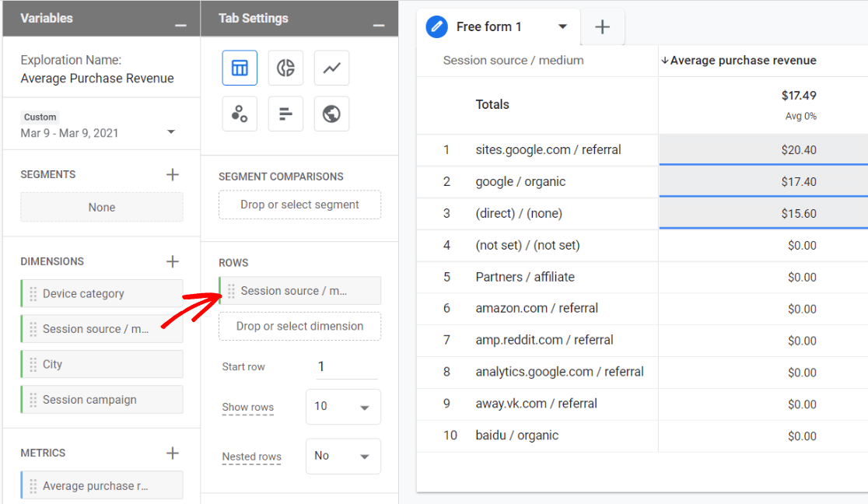Click the Drop or select segment box
Viewport: 868px width, 504px height.
click(299, 205)
